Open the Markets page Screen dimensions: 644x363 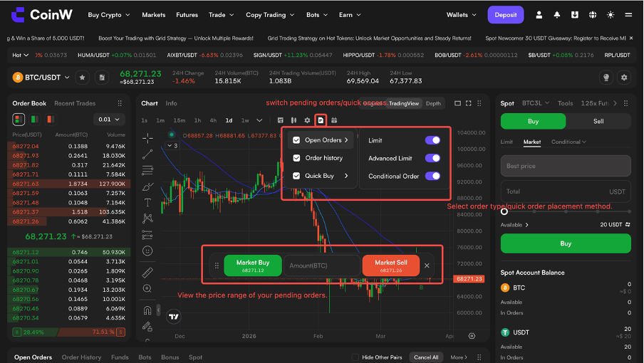(x=154, y=15)
